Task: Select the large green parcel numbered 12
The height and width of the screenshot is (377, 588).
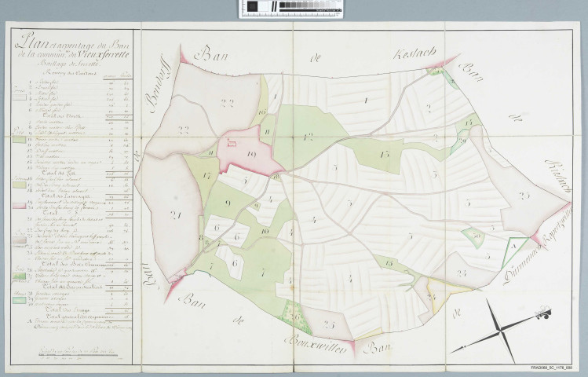Action: tap(309, 134)
